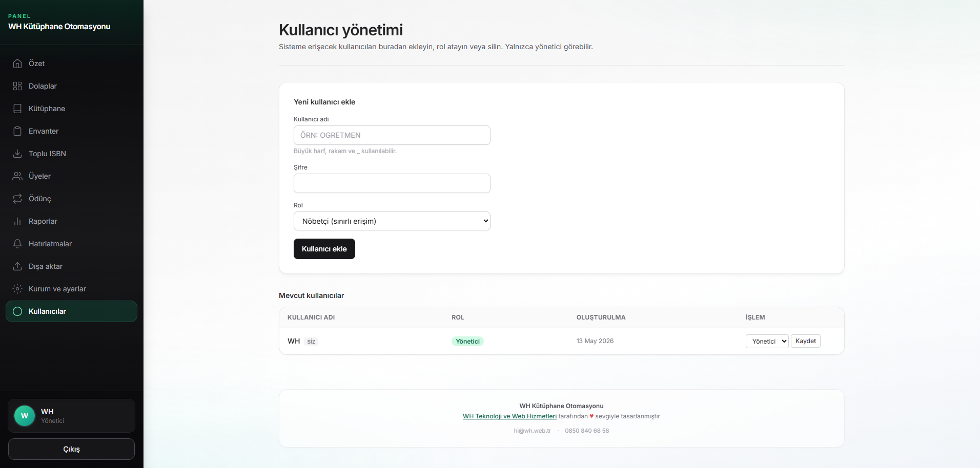Click the Yeni kullanıcı ekle heading
The image size is (980, 468).
coord(324,102)
